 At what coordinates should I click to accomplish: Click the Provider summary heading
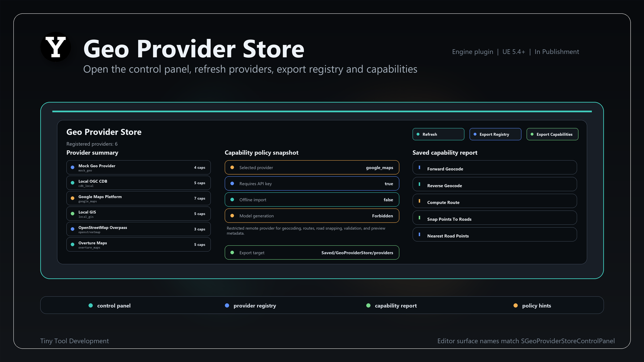coord(92,153)
